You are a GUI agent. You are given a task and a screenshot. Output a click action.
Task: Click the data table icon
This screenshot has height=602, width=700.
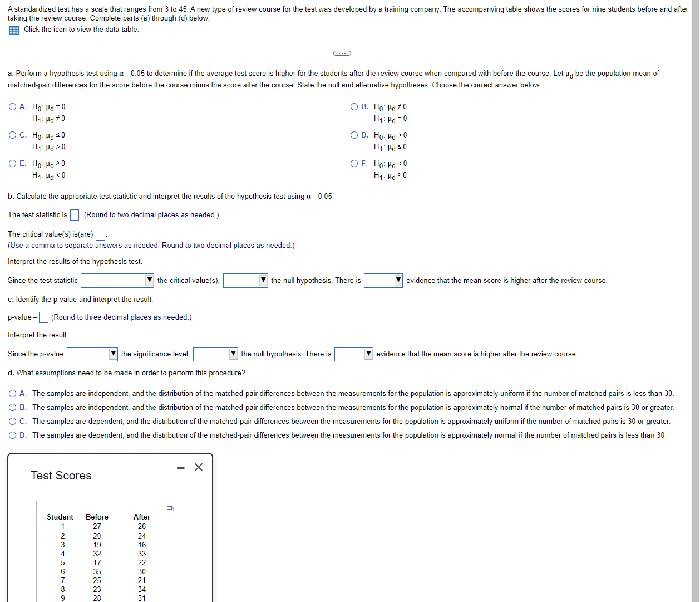click(x=13, y=30)
